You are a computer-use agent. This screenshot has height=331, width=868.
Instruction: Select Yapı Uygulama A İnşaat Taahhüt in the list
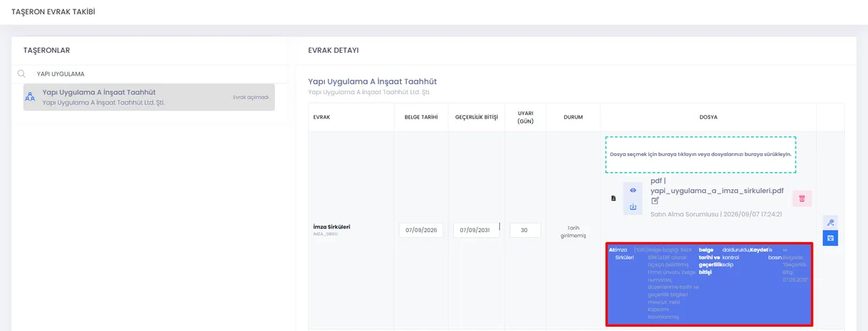pos(149,97)
